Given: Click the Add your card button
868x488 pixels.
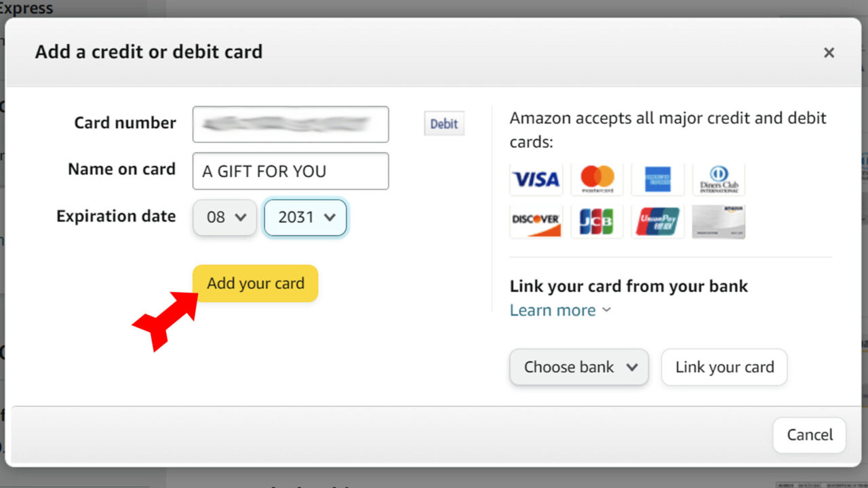Looking at the screenshot, I should [255, 283].
